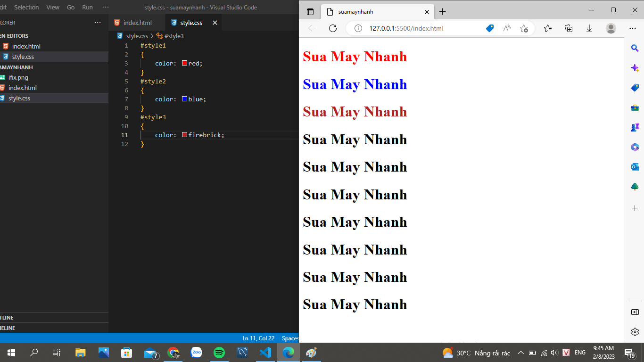644x362 pixels.
Task: Open the green tree icon in Edge sidebar
Action: (635, 187)
